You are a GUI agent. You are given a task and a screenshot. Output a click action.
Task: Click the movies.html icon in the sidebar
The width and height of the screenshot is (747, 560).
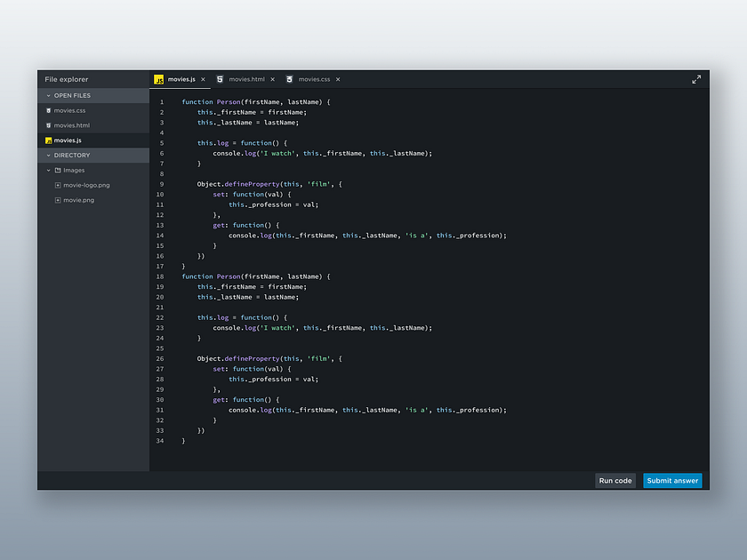click(x=48, y=125)
